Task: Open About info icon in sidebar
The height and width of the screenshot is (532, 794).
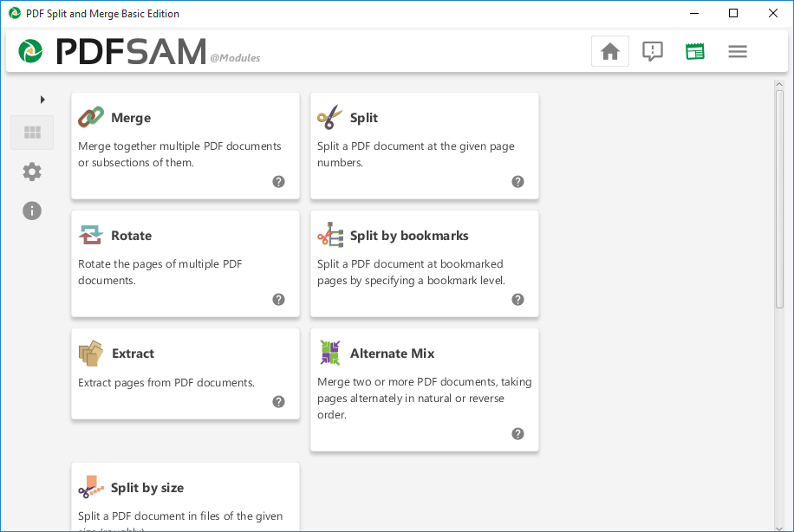Action: [x=32, y=211]
